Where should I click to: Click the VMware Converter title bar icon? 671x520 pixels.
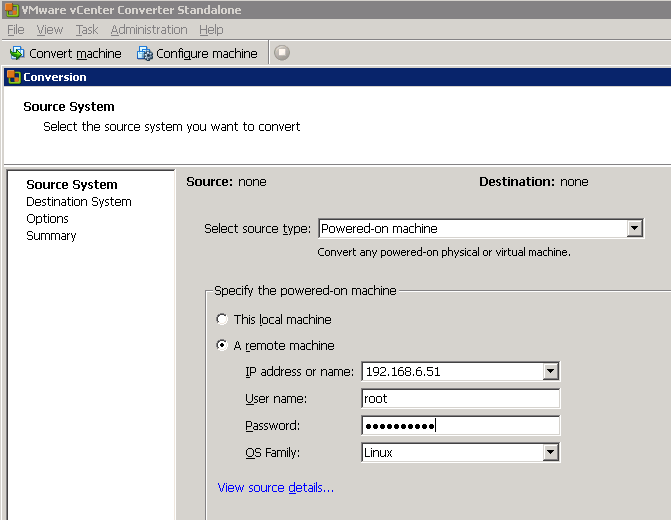click(x=12, y=9)
